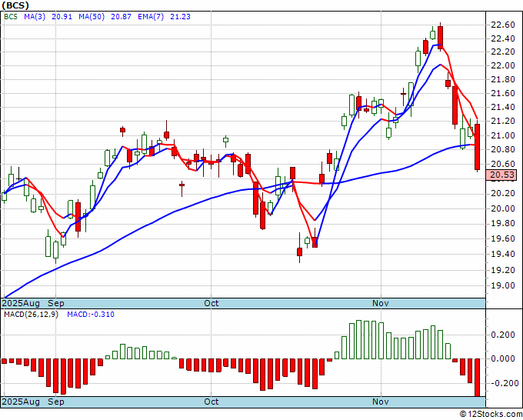Click the 21.00 price axis label

point(503,135)
